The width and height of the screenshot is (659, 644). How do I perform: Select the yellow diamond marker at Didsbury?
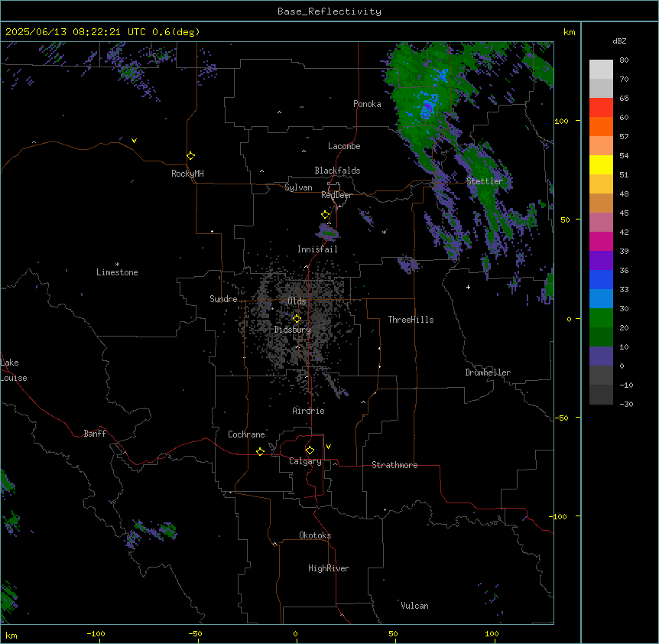(x=297, y=318)
